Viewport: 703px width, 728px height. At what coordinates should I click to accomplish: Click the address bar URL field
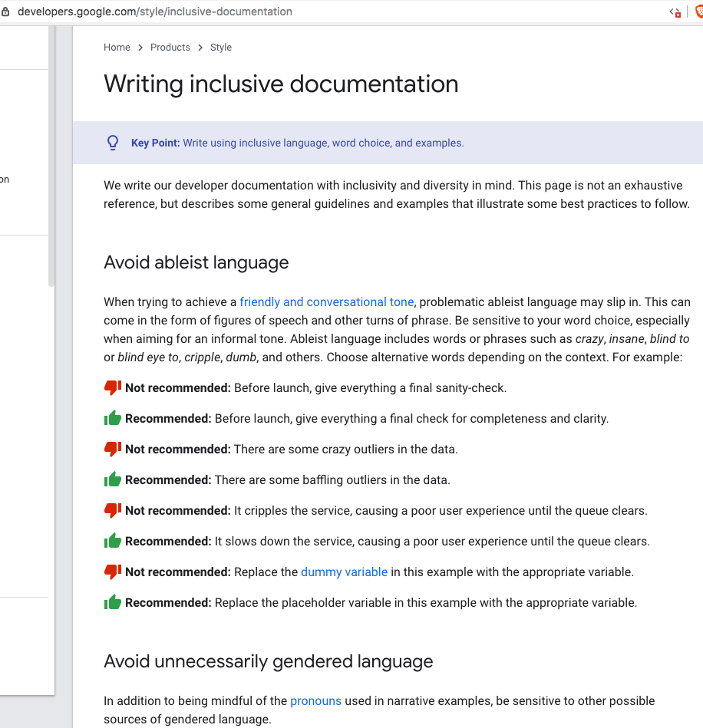(153, 12)
